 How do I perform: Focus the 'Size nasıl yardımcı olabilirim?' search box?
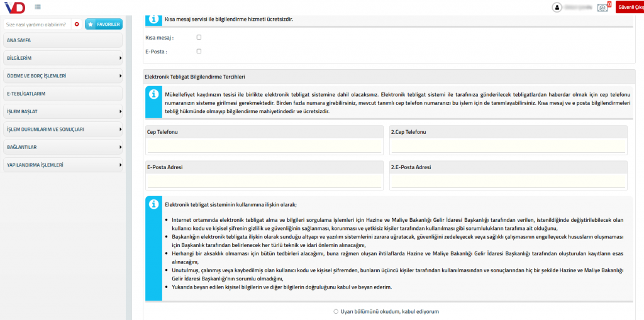(x=36, y=25)
